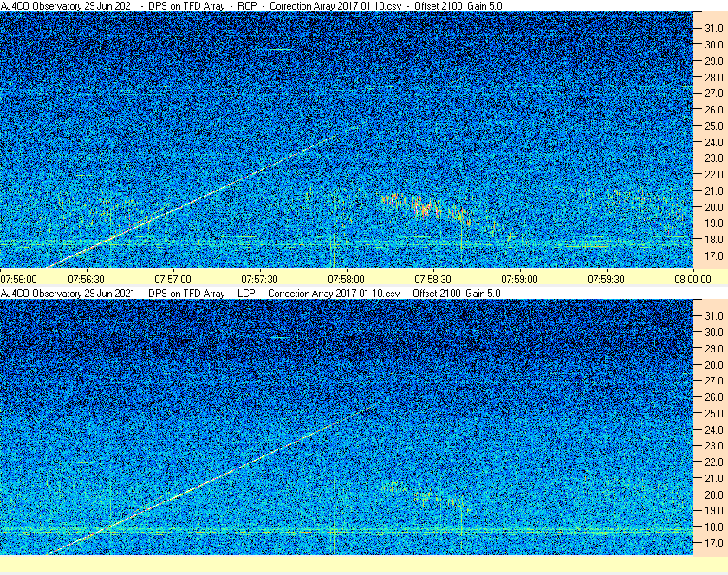Click 21.0 on the LCP frequency axis

(714, 478)
